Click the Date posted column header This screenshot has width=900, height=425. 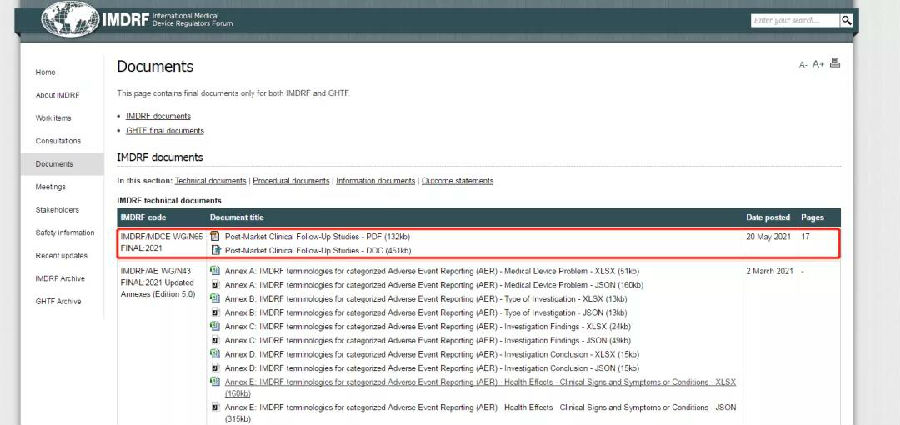(768, 218)
